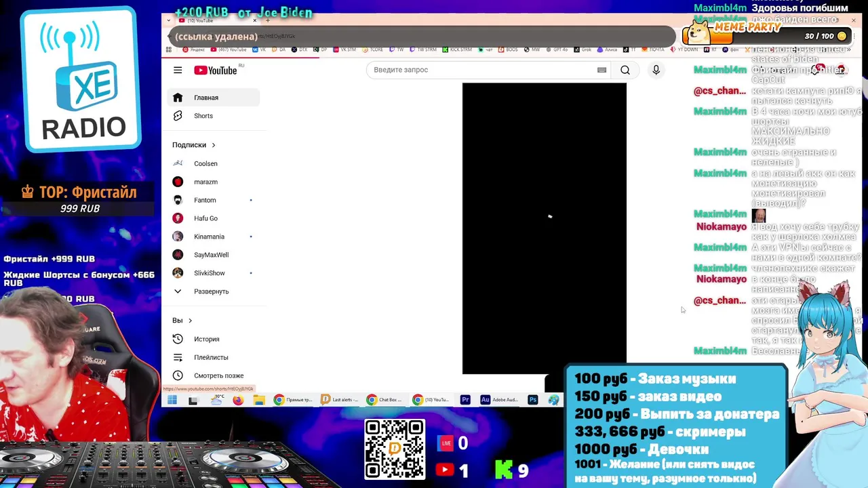Open the Алиса bookmark
This screenshot has width=868, height=488.
(x=608, y=49)
